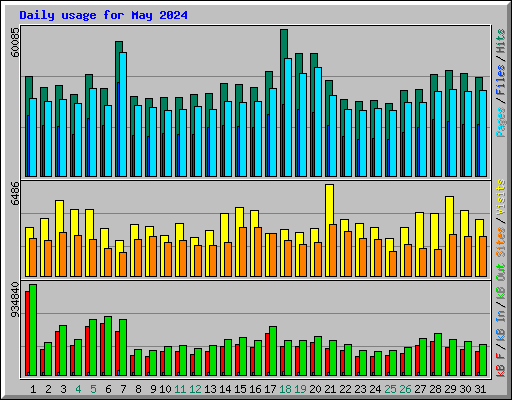The width and height of the screenshot is (512, 400).
Task: Click day 10 on the date axis
Action: tap(165, 389)
